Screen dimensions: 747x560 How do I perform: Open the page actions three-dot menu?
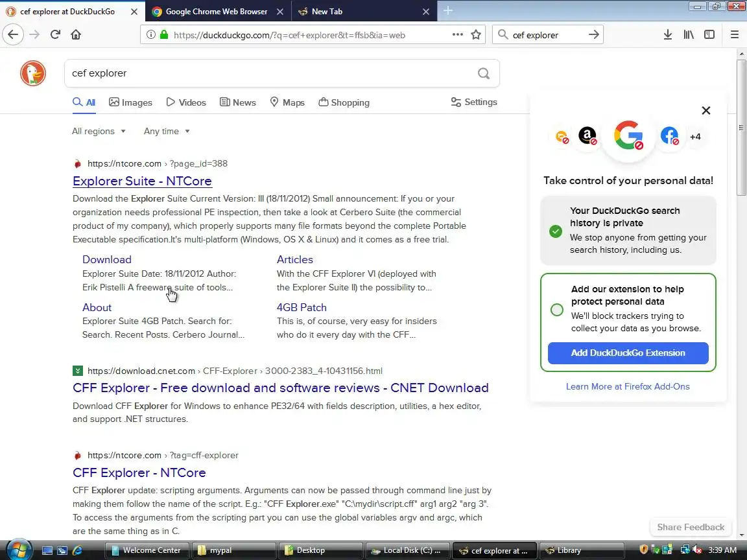(457, 34)
